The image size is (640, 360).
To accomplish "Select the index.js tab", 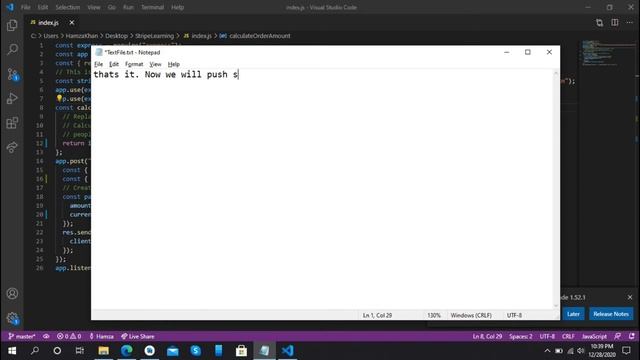I will tap(48, 22).
